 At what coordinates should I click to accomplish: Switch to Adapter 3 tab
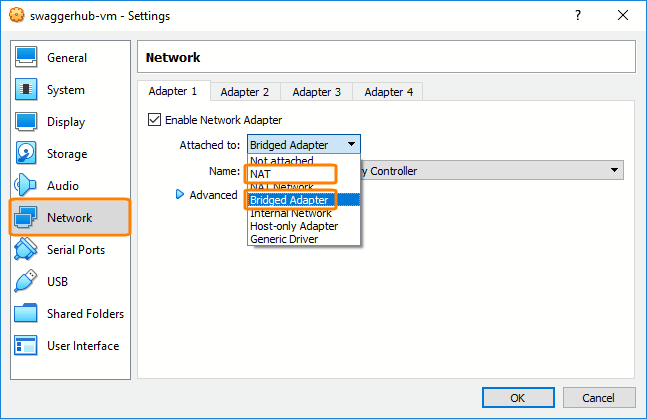point(316,92)
